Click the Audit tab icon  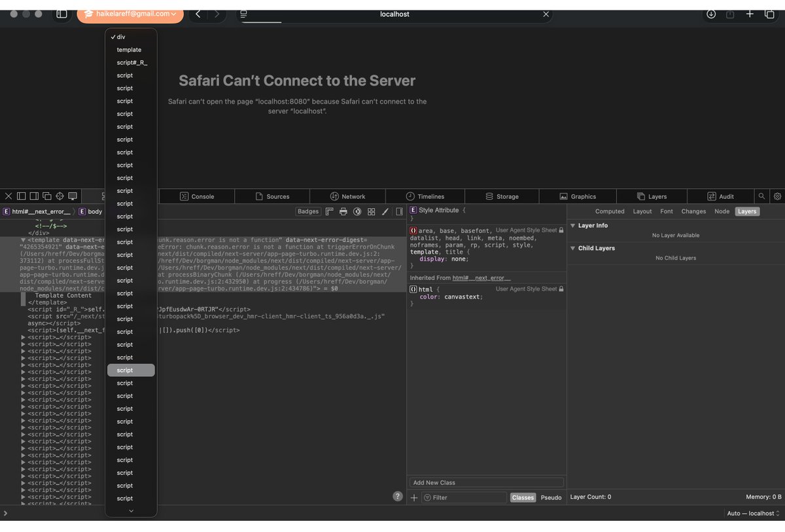click(712, 196)
